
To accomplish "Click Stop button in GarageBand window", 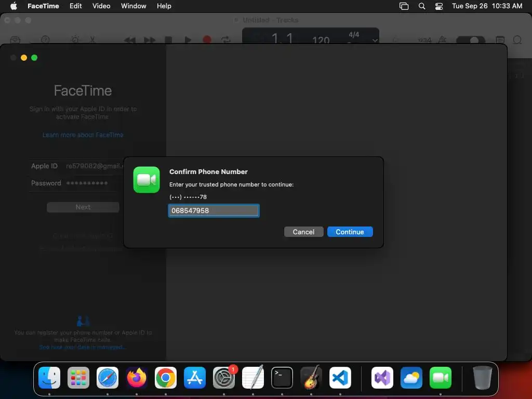I will (x=168, y=39).
